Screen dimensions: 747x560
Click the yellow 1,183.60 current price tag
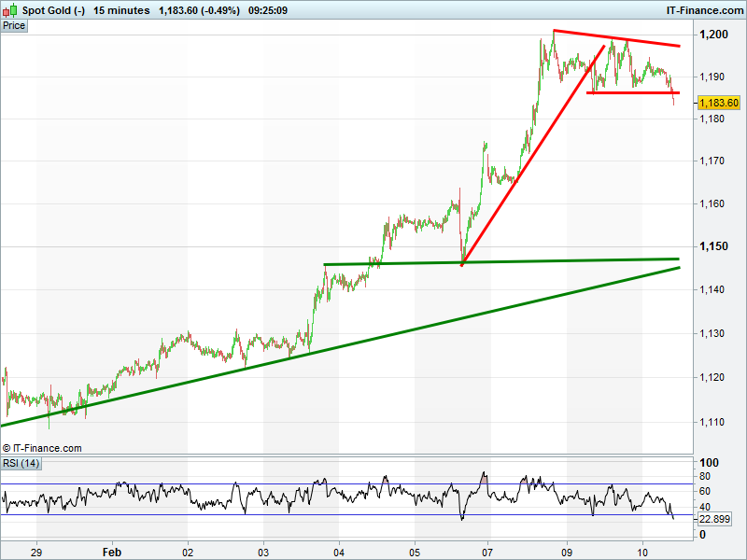pos(718,104)
